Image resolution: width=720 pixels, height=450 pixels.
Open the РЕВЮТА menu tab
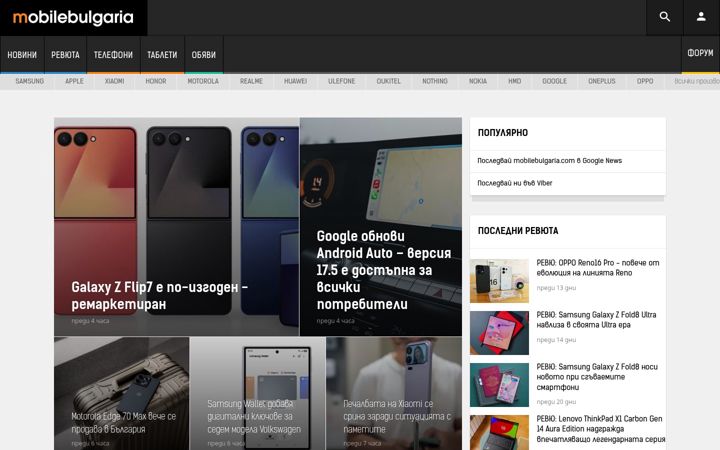[x=65, y=55]
